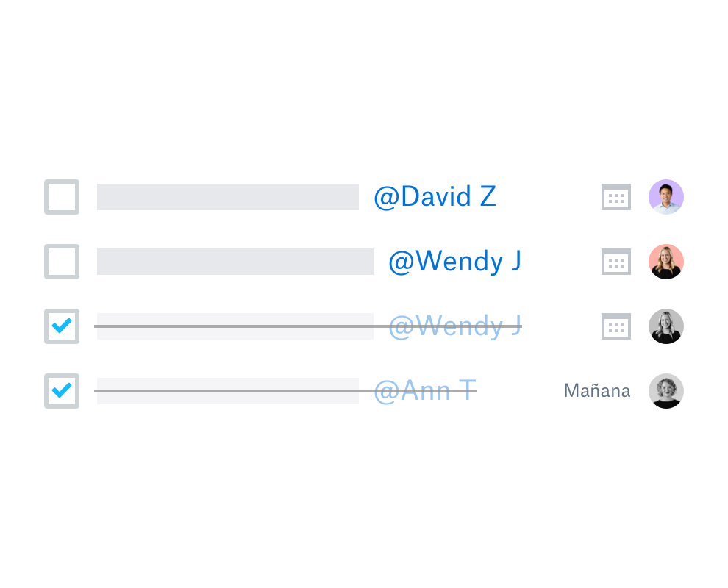Open the @David Z mention
The height and width of the screenshot is (588, 728).
pos(435,197)
